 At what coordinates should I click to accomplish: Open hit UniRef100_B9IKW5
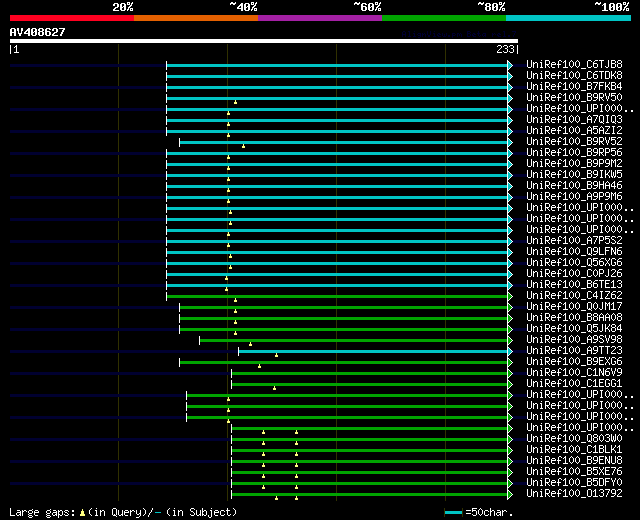[574, 175]
